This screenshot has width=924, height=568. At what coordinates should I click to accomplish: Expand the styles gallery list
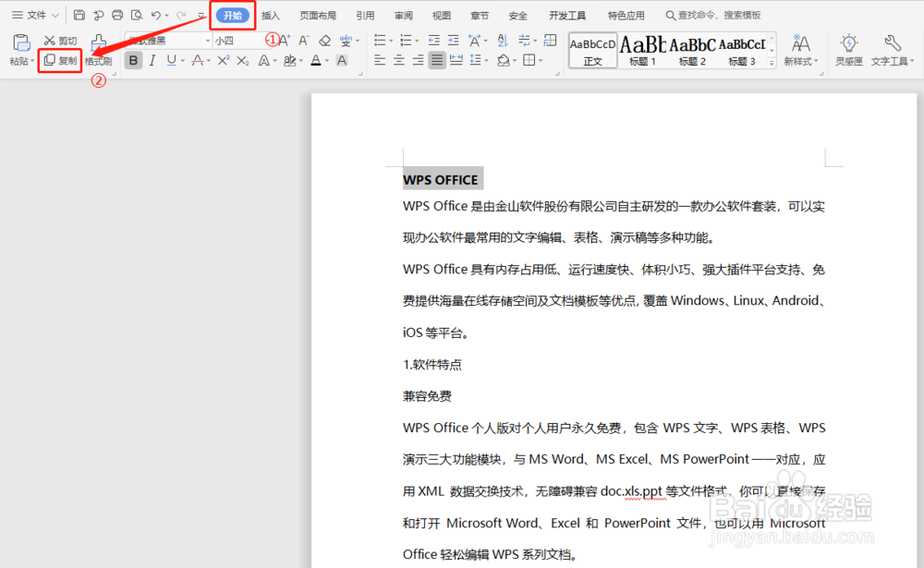(772, 63)
